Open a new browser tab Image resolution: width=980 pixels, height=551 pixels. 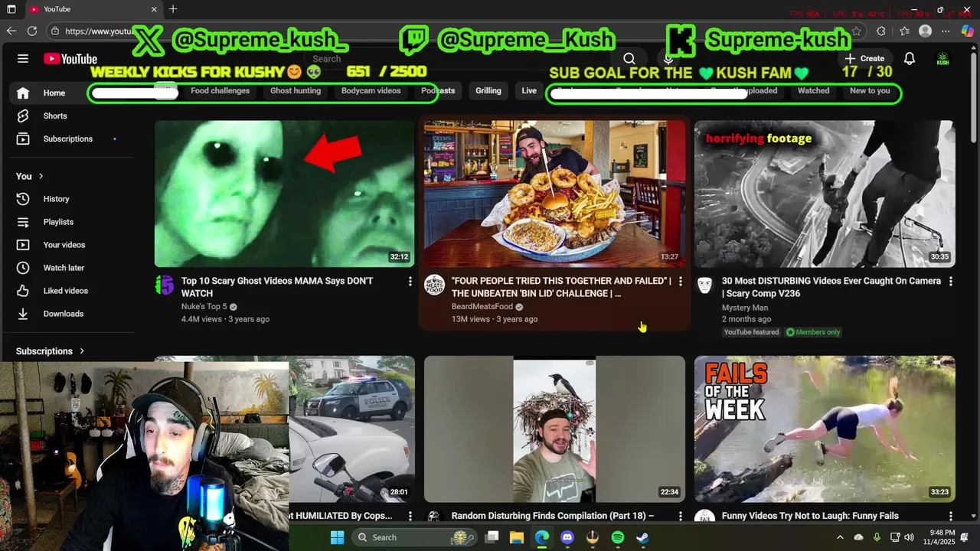pos(173,9)
